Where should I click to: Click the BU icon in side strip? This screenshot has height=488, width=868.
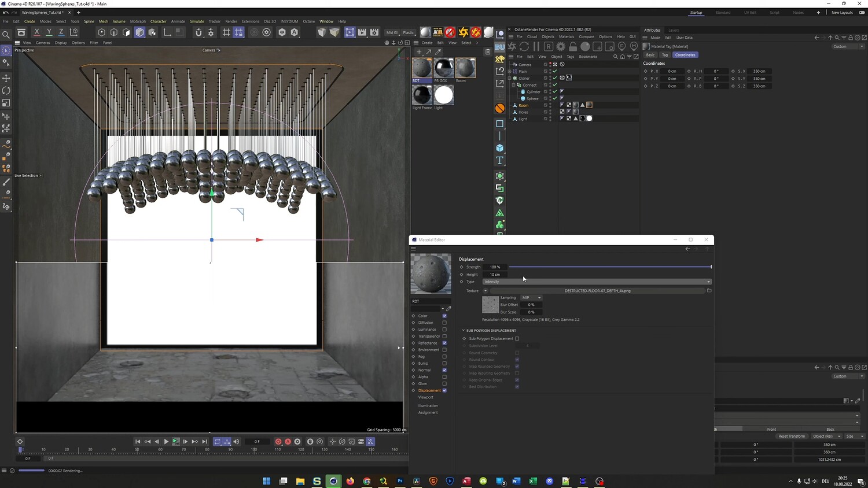point(500,47)
